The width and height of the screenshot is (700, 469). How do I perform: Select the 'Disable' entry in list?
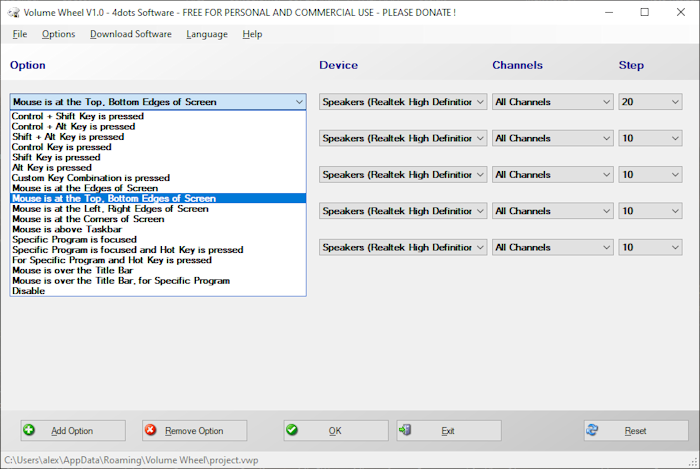28,291
